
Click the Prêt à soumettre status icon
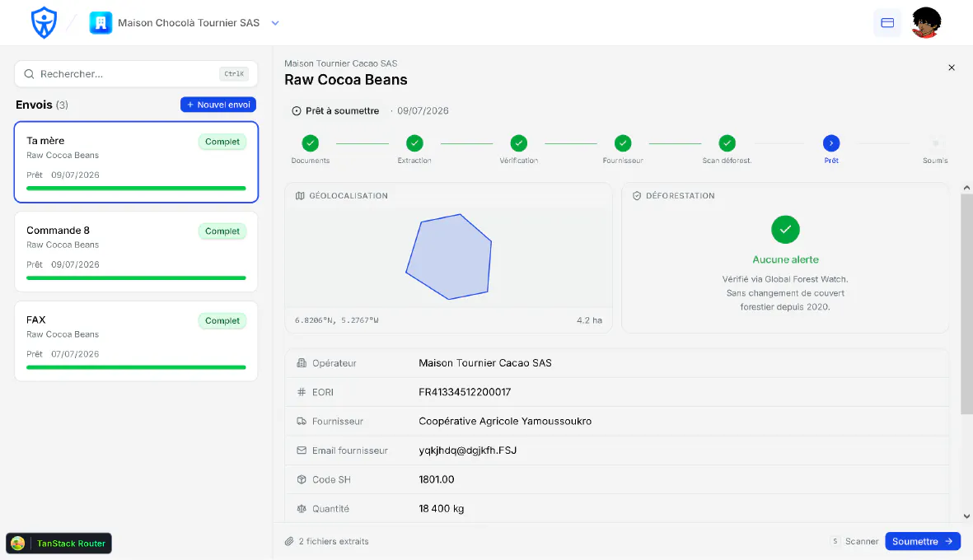297,111
